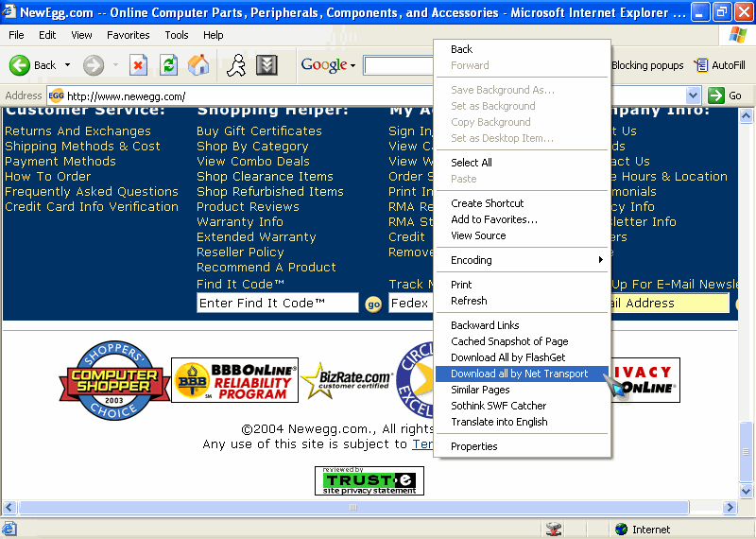756x539 pixels.
Task: Open the Edit menu
Action: click(47, 35)
